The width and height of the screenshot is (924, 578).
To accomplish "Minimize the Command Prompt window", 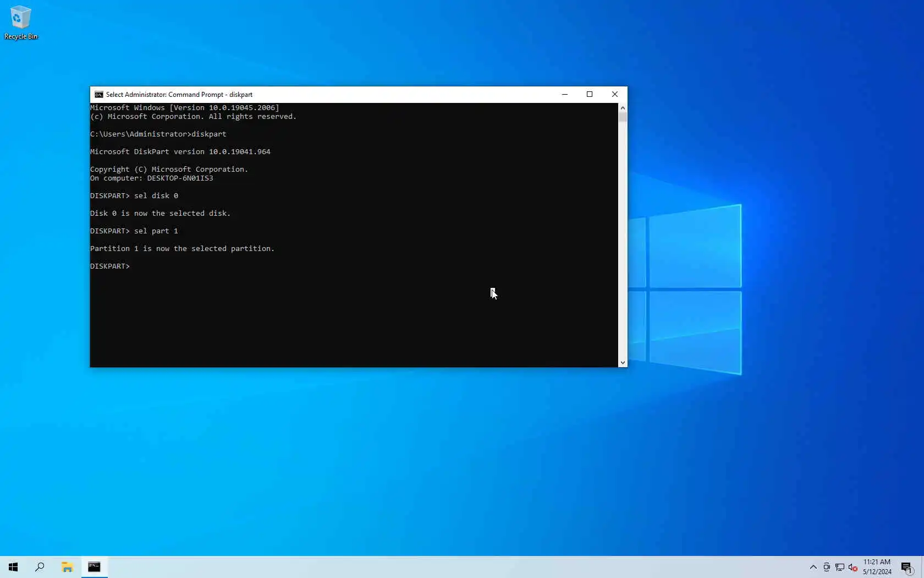I will click(x=565, y=95).
